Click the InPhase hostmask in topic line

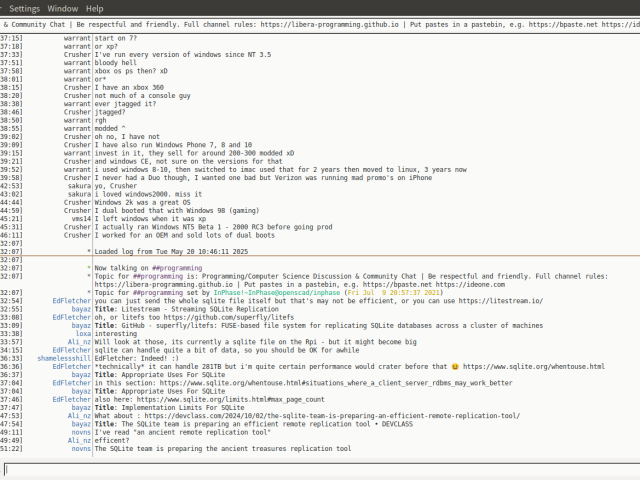pyautogui.click(x=277, y=293)
